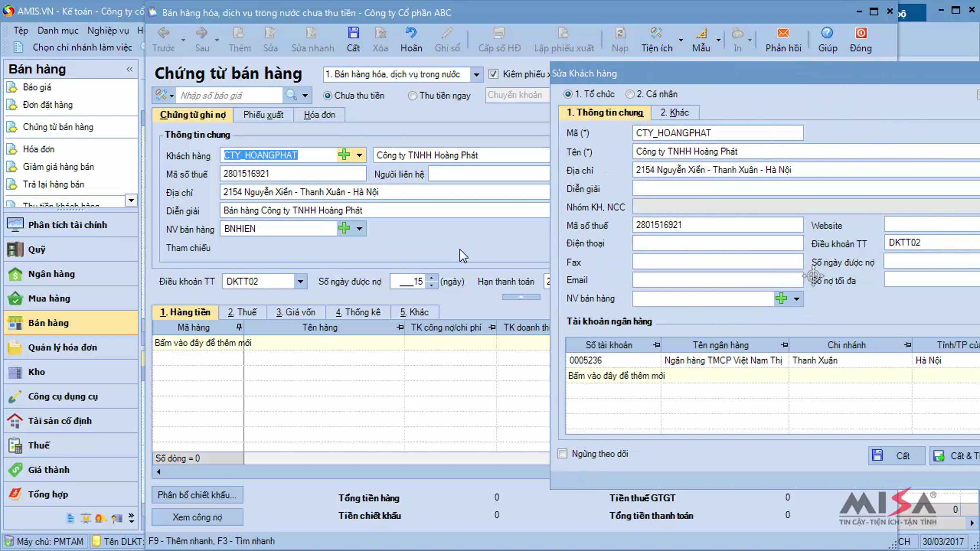Click left arrow of grid horizontal scrollbar
980x551 pixels.
[x=158, y=471]
